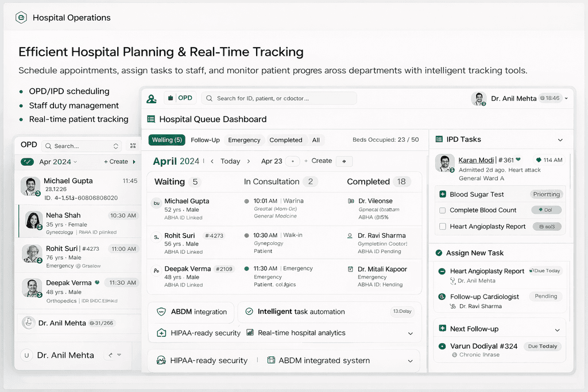This screenshot has height=392, width=588.
Task: Check the Heart Angioplasty Report checkbox
Action: (x=442, y=227)
